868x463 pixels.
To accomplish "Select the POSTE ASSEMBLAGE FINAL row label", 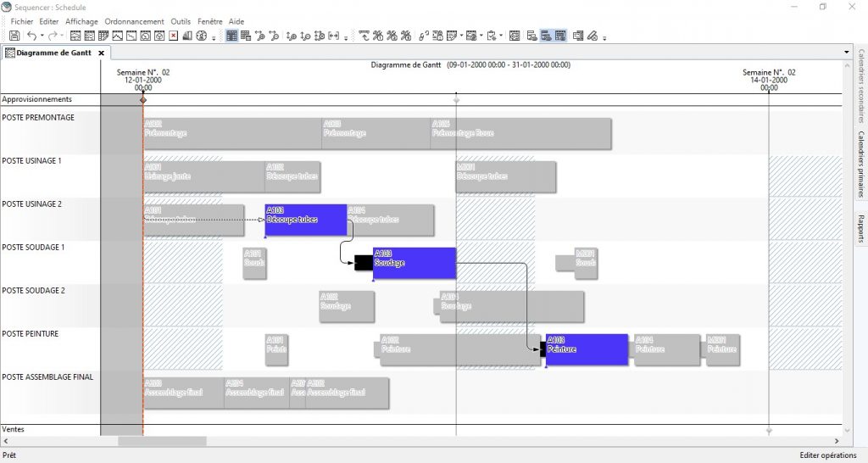I will [47, 377].
